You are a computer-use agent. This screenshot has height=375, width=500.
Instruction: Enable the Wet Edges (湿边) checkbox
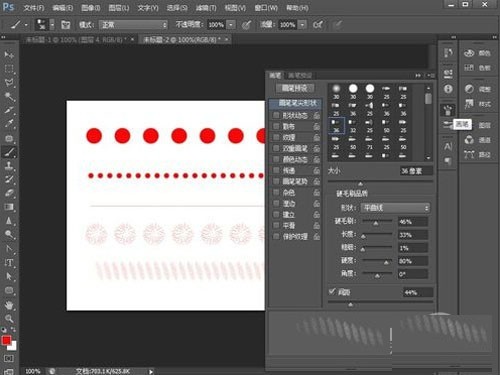point(276,203)
